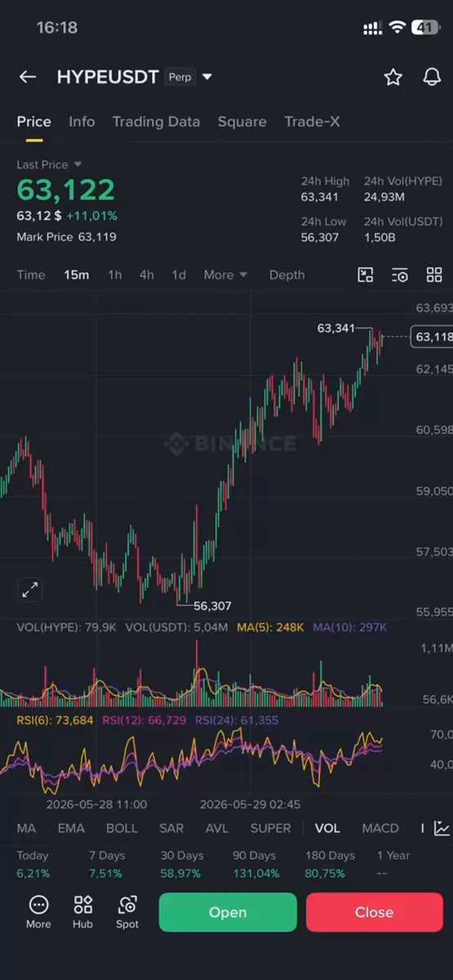Toggle the SUPER indicator
This screenshot has width=453, height=980.
tap(270, 828)
